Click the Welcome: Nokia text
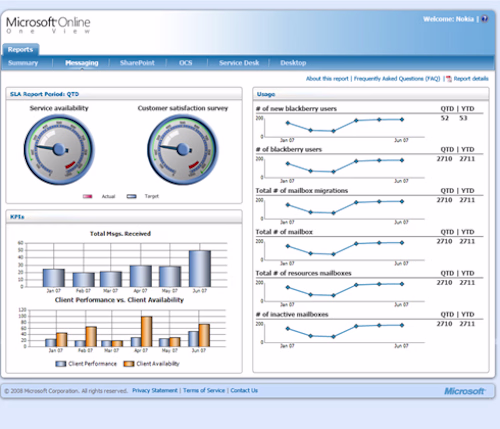Screen dimensions: 500x429 (x=448, y=19)
